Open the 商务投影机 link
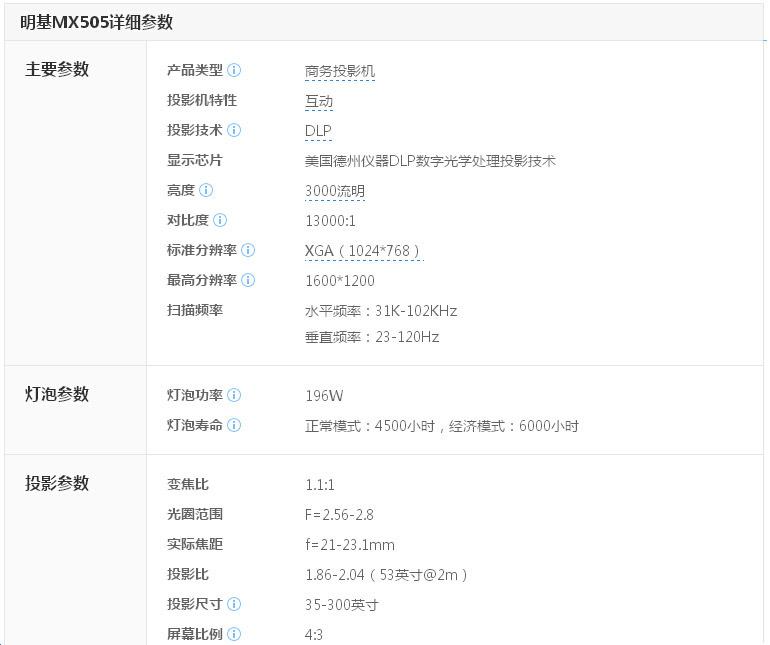Viewport: 770px width, 645px height. (x=340, y=72)
